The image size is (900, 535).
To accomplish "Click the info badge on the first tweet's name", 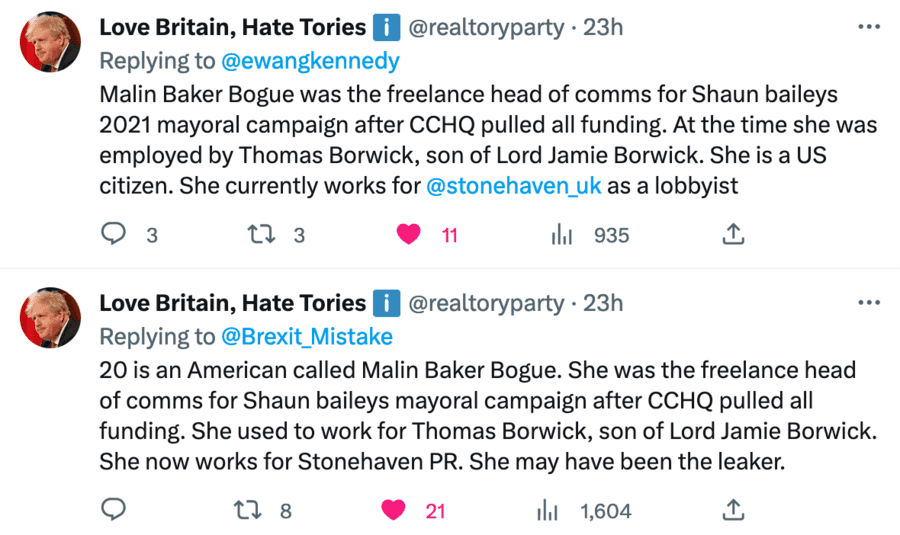I will coord(386,27).
